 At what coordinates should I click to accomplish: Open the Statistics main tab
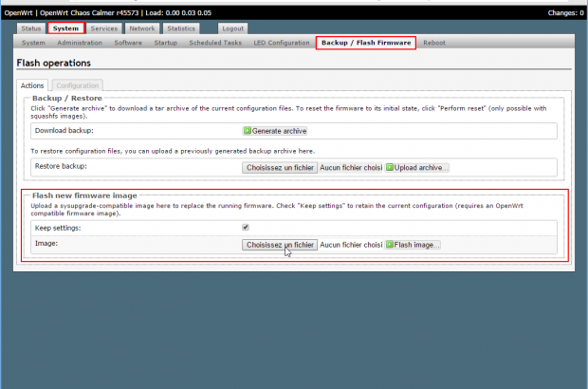[181, 29]
